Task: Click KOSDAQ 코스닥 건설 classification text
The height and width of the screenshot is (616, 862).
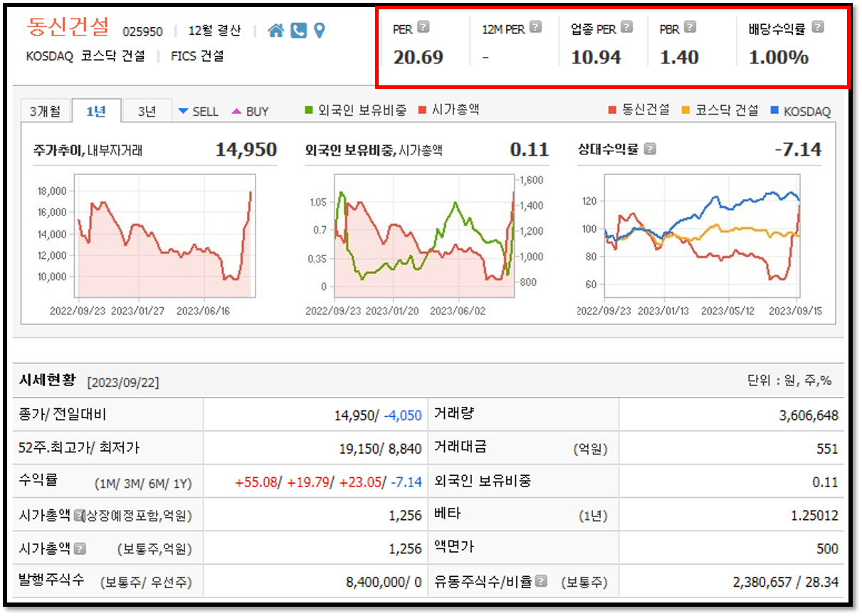Action: tap(85, 56)
